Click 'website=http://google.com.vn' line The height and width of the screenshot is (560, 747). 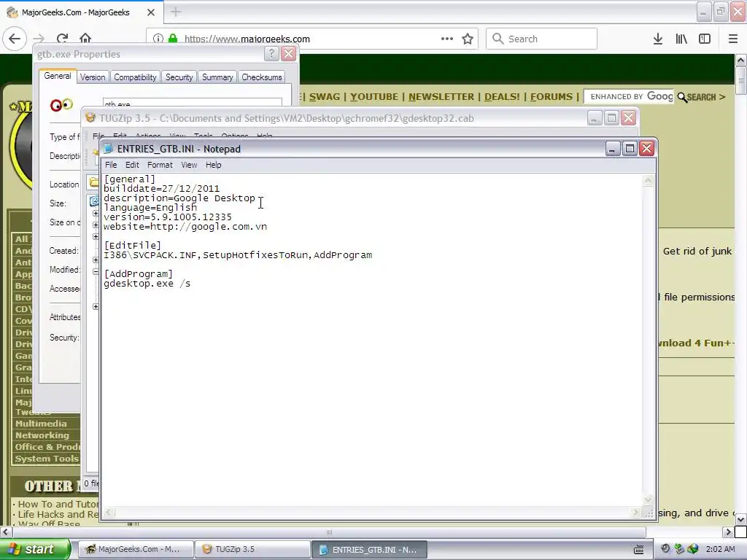click(x=185, y=227)
